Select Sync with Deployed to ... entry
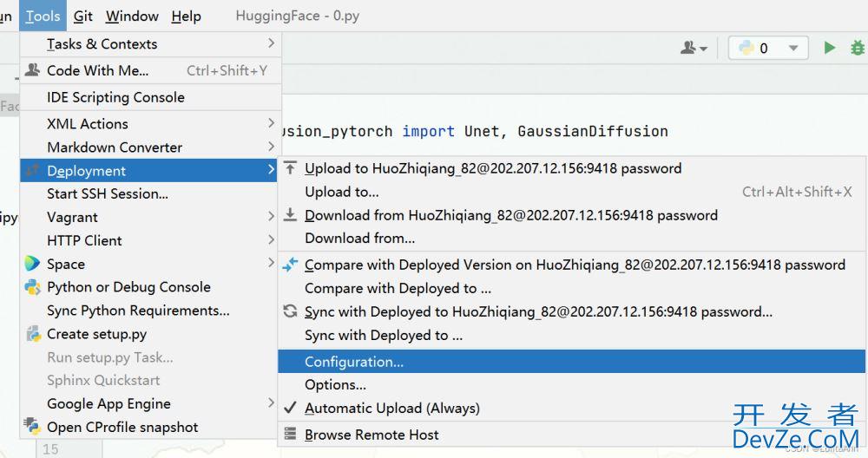This screenshot has height=458, width=868. (571, 335)
